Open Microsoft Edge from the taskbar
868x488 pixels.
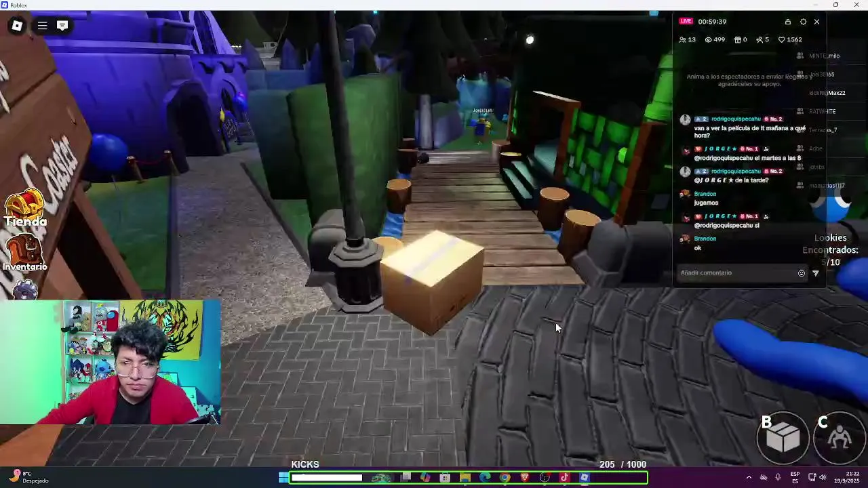point(485,478)
